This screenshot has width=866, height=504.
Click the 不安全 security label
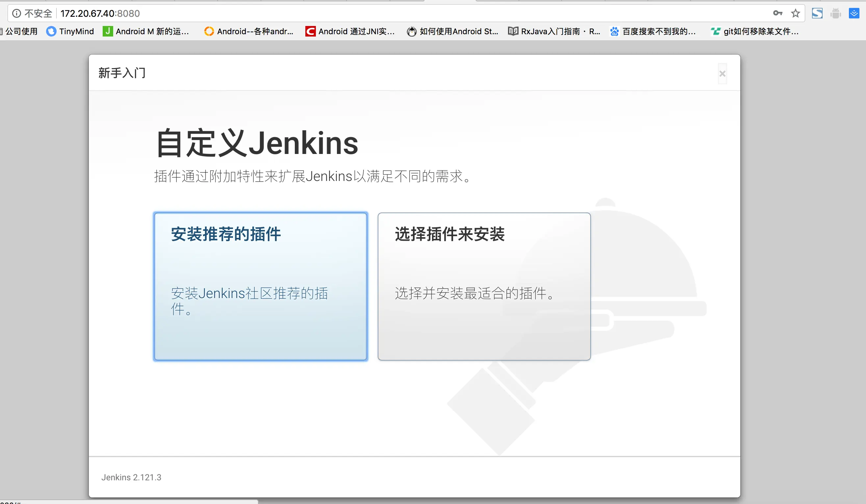coord(38,13)
